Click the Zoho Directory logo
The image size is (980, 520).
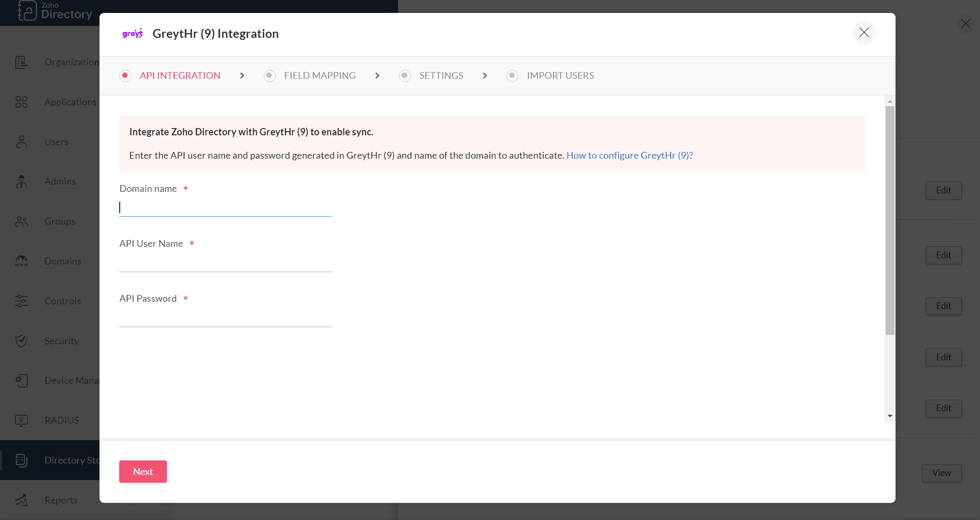pyautogui.click(x=54, y=10)
